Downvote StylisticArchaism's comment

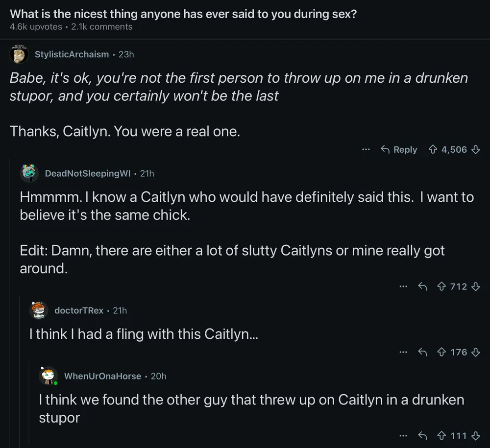(475, 150)
